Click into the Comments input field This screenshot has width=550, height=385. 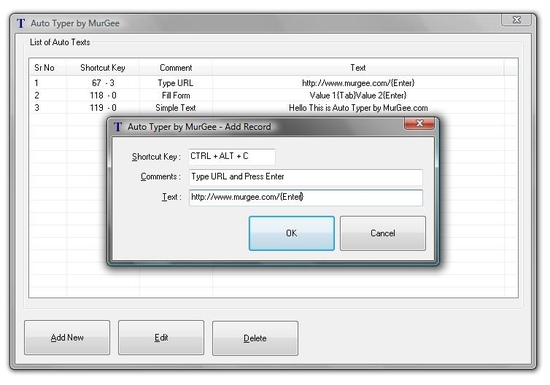pyautogui.click(x=306, y=177)
